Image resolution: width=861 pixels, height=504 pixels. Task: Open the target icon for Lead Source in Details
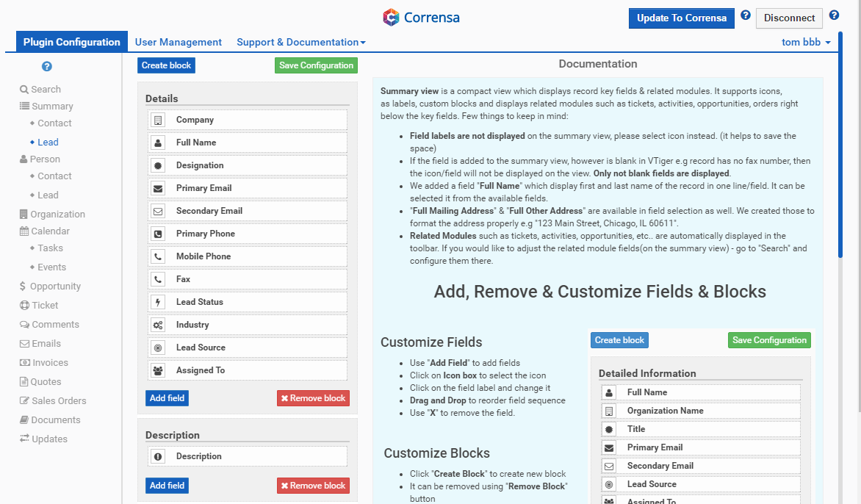pyautogui.click(x=158, y=348)
